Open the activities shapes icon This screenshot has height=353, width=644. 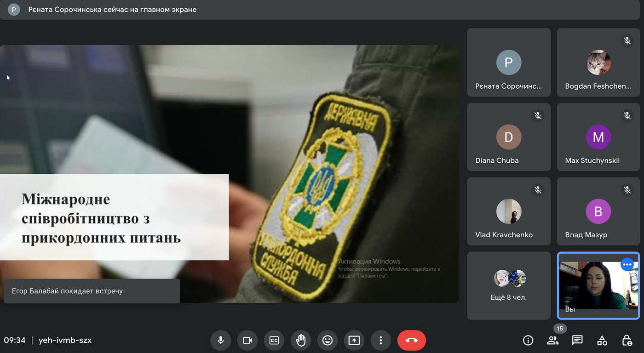point(602,340)
